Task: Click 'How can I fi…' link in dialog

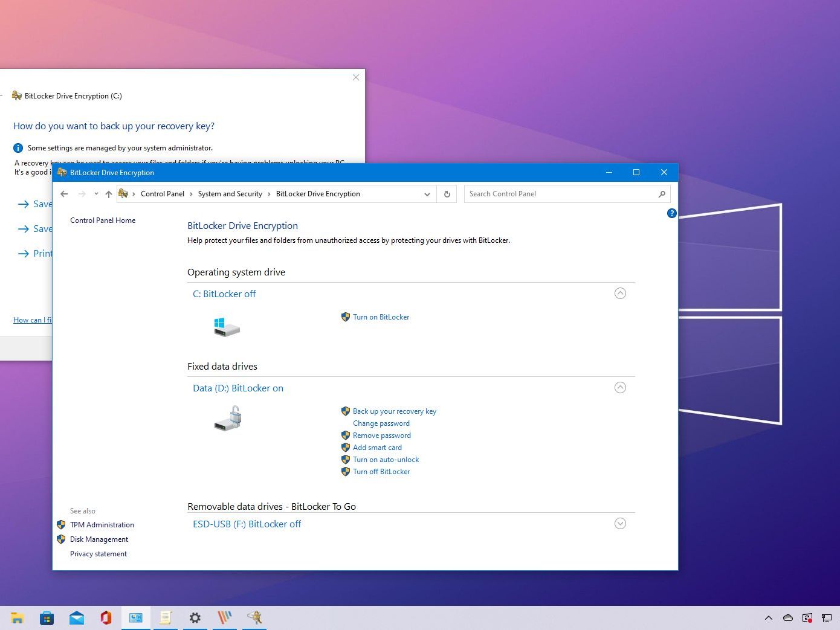Action: click(x=33, y=320)
